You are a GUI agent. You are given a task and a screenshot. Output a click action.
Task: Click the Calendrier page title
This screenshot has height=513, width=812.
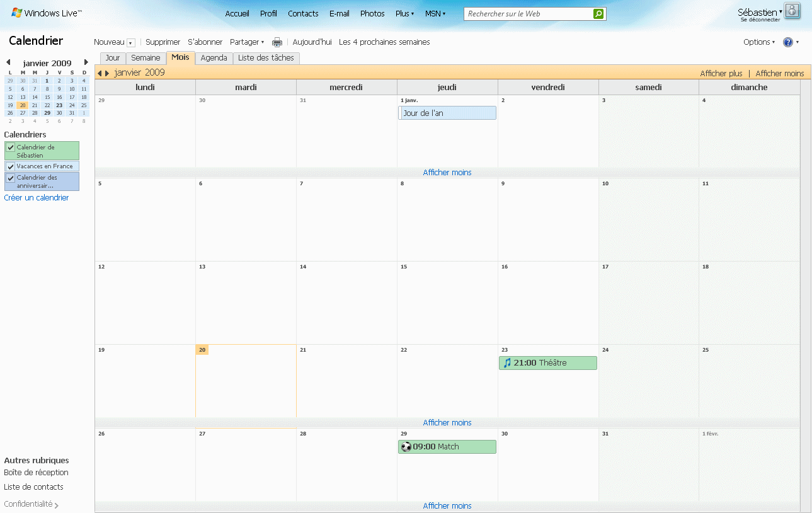(36, 41)
